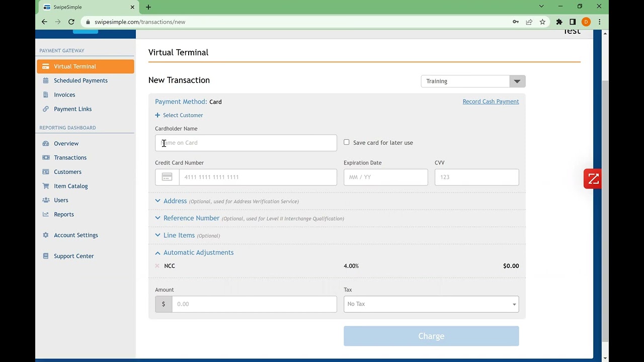Image resolution: width=644 pixels, height=362 pixels.
Task: Open the Chrome three-dot menu
Action: click(599, 22)
